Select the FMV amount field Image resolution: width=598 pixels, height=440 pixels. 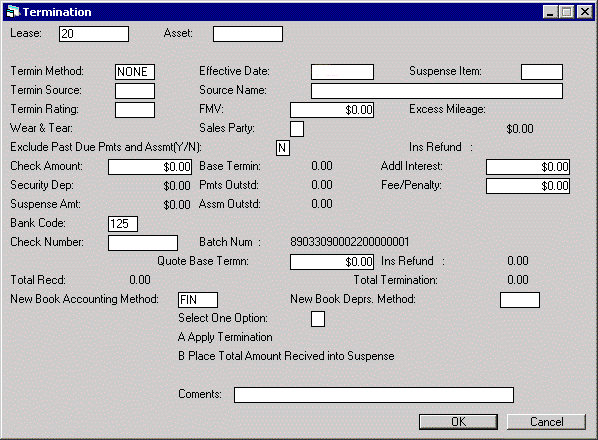(332, 110)
